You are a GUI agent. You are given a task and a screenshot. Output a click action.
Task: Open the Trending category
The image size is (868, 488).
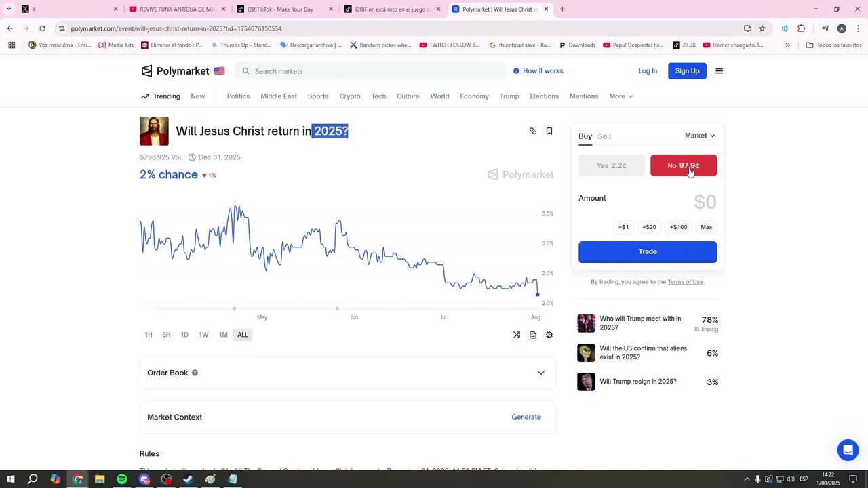click(161, 96)
